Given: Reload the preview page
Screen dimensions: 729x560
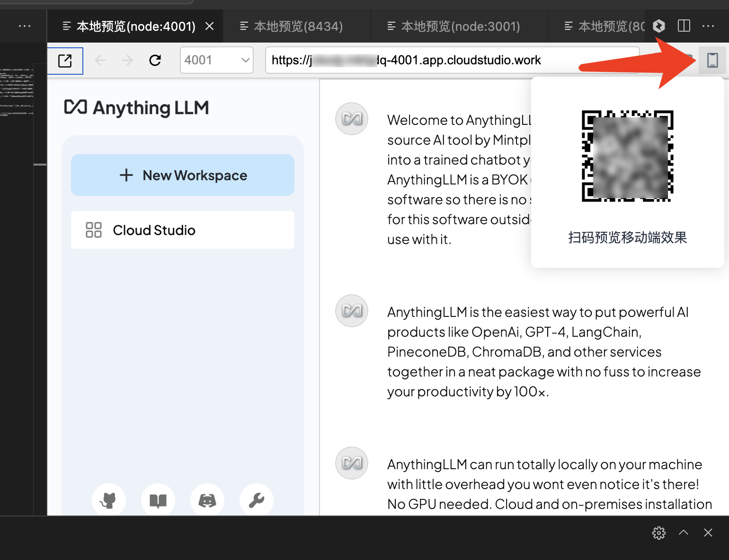Looking at the screenshot, I should (155, 60).
